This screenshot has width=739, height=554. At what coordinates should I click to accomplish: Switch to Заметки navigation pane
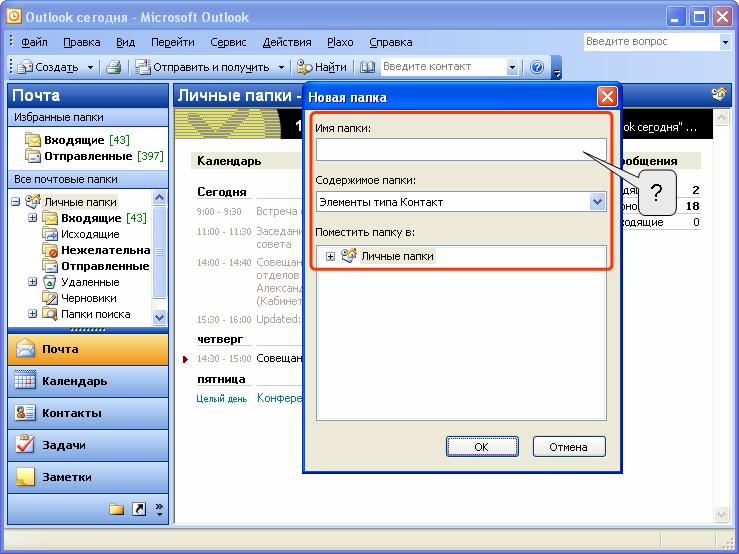point(88,477)
